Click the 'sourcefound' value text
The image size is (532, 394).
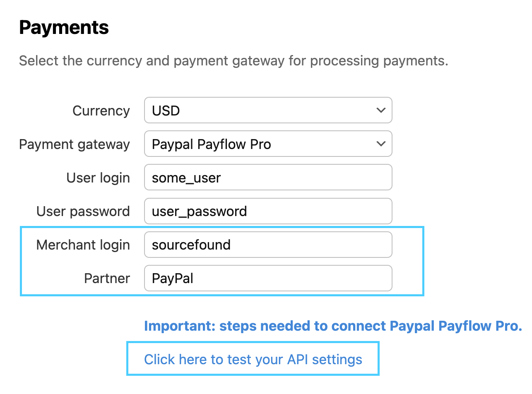click(x=191, y=245)
